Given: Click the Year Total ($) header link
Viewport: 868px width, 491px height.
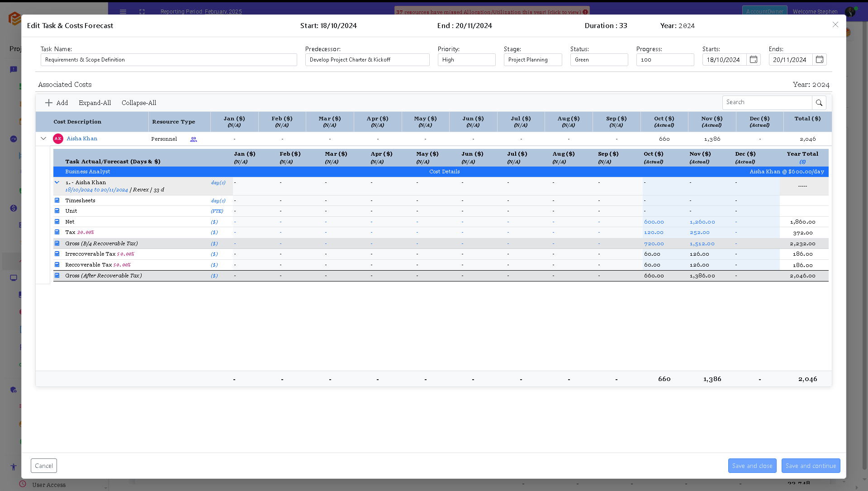Looking at the screenshot, I should [x=802, y=162].
